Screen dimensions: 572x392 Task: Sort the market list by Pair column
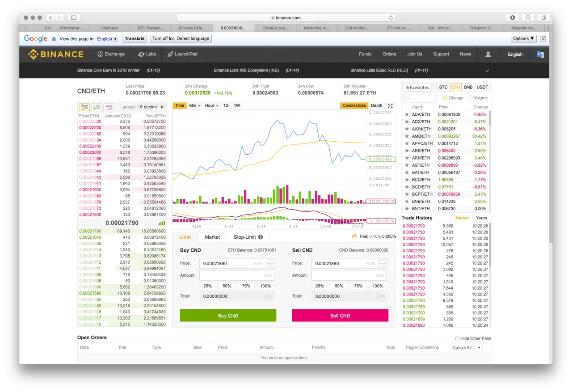pyautogui.click(x=417, y=107)
